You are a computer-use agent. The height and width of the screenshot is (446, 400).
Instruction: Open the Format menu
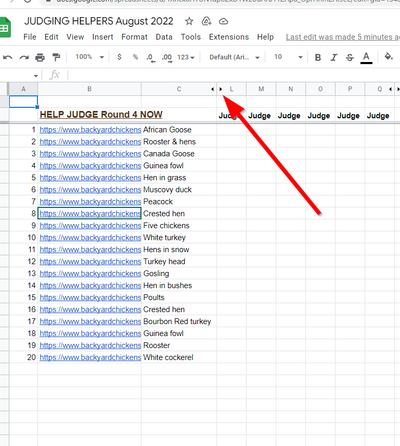click(x=134, y=37)
